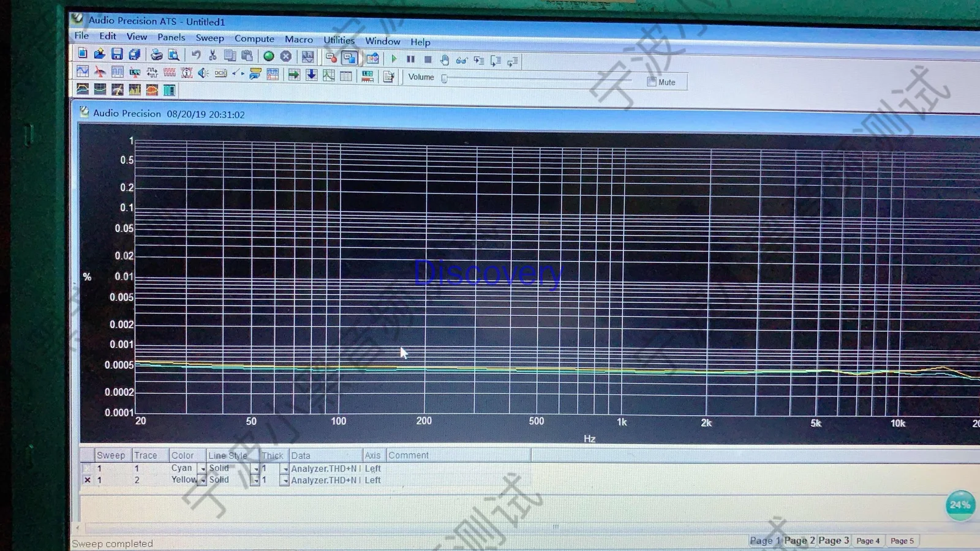Open the DCX panel icon
980x551 pixels.
tap(220, 72)
